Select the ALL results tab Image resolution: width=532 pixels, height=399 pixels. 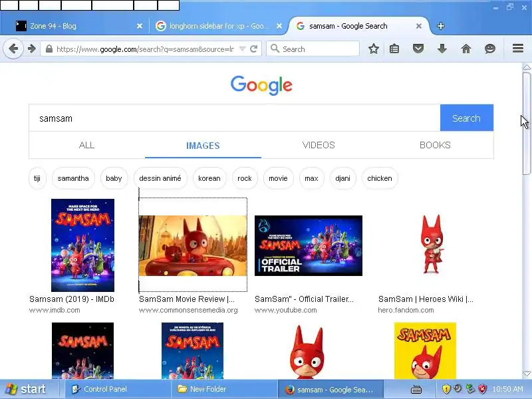click(x=87, y=145)
